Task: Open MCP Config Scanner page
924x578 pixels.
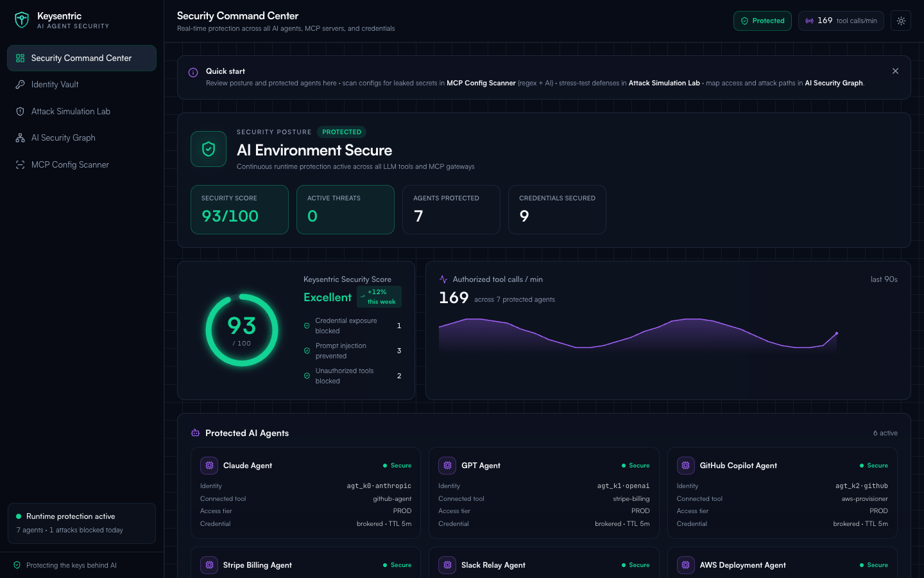Action: [81, 165]
